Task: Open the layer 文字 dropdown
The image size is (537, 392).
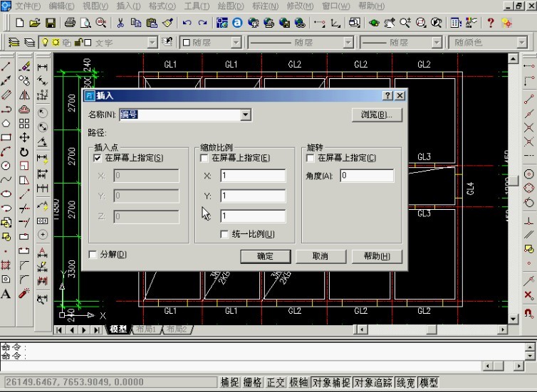Action: 152,43
